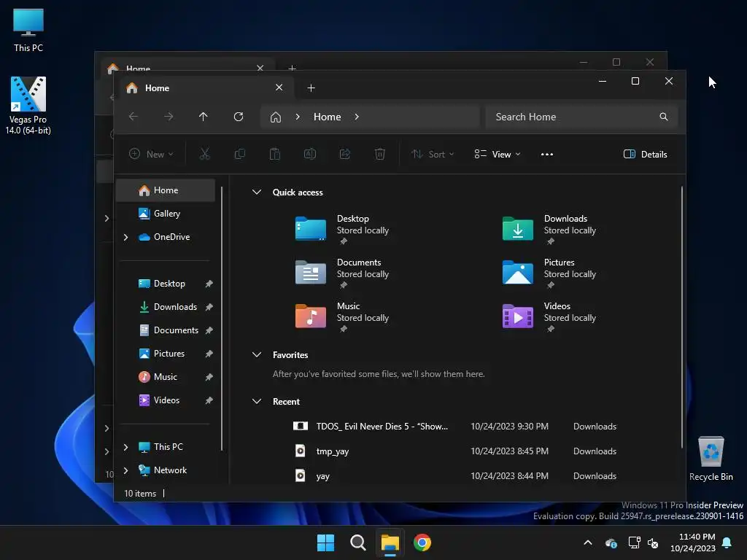This screenshot has width=747, height=560.
Task: Click the Share icon in toolbar
Action: tap(345, 155)
